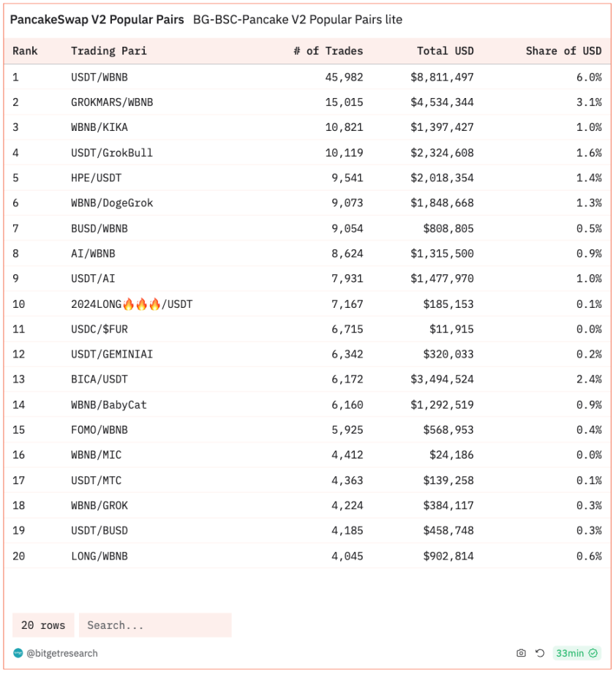The image size is (616, 675).
Task: Select the USDT/WBNB pair cell
Action: point(99,77)
